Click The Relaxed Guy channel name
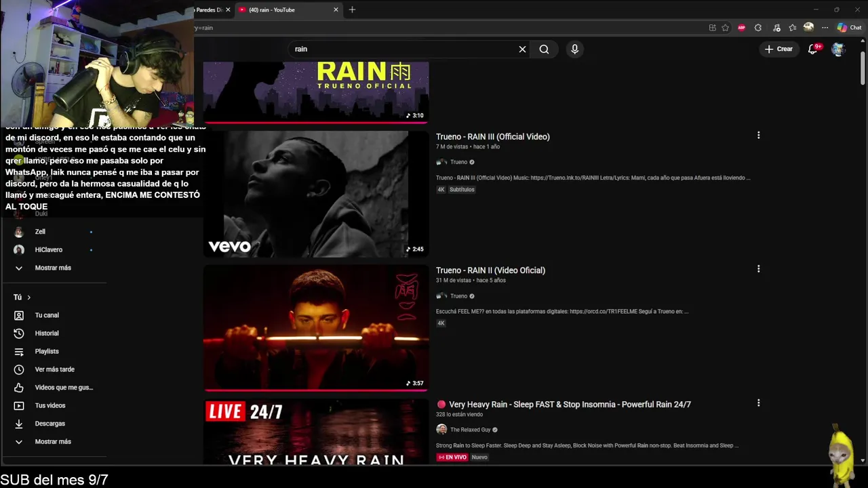Image resolution: width=868 pixels, height=488 pixels. 470,430
